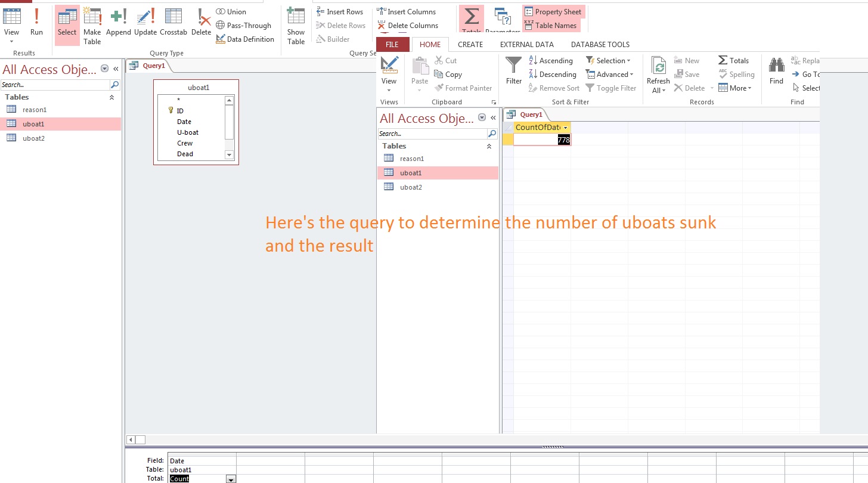Click Toggle Filter in the Home ribbon
Viewport: 868px width, 483px height.
click(x=611, y=88)
